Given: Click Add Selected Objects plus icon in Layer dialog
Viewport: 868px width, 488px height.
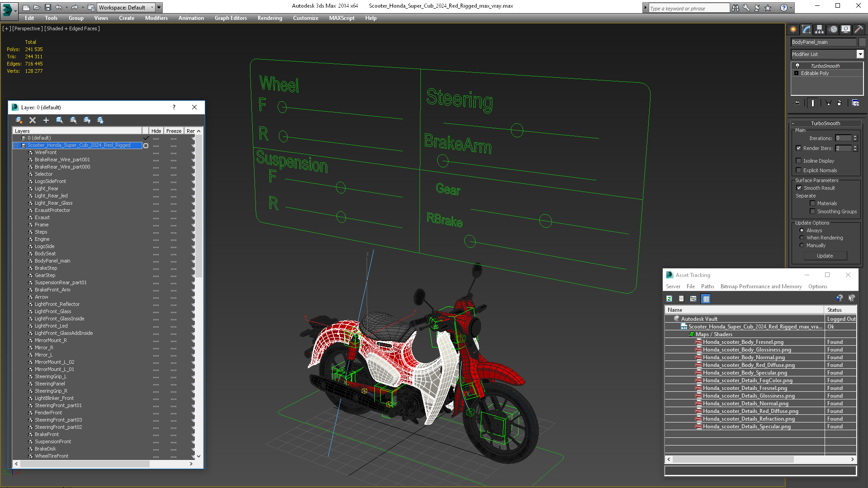Looking at the screenshot, I should pos(46,120).
